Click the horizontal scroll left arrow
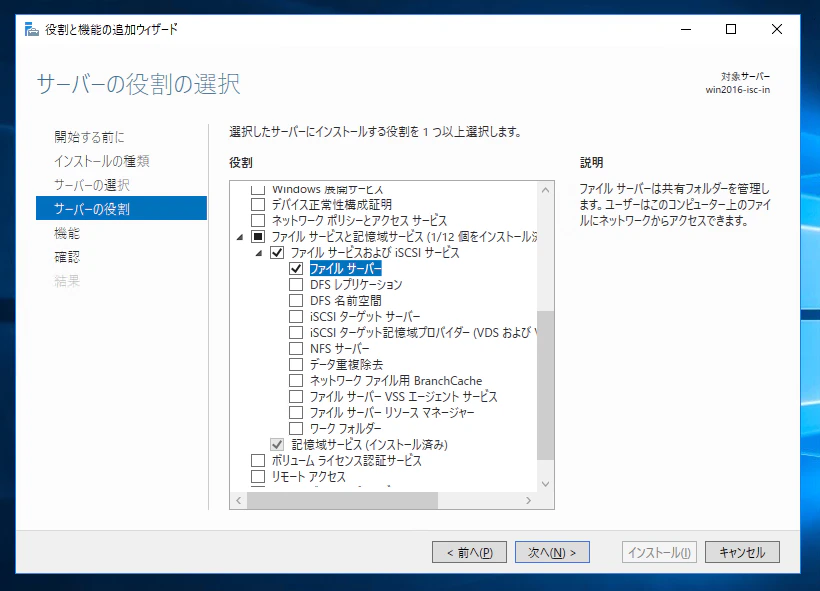Screen dimensions: 820x591 [x=238, y=501]
